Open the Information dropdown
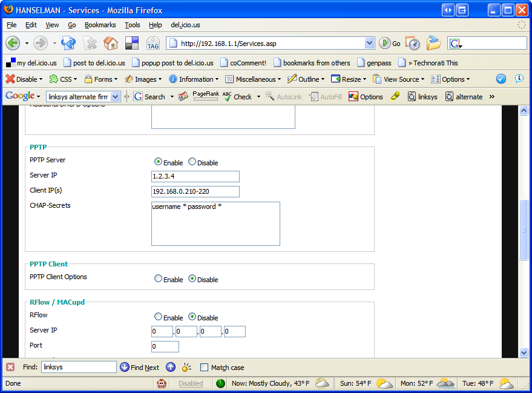The width and height of the screenshot is (532, 393). point(194,79)
